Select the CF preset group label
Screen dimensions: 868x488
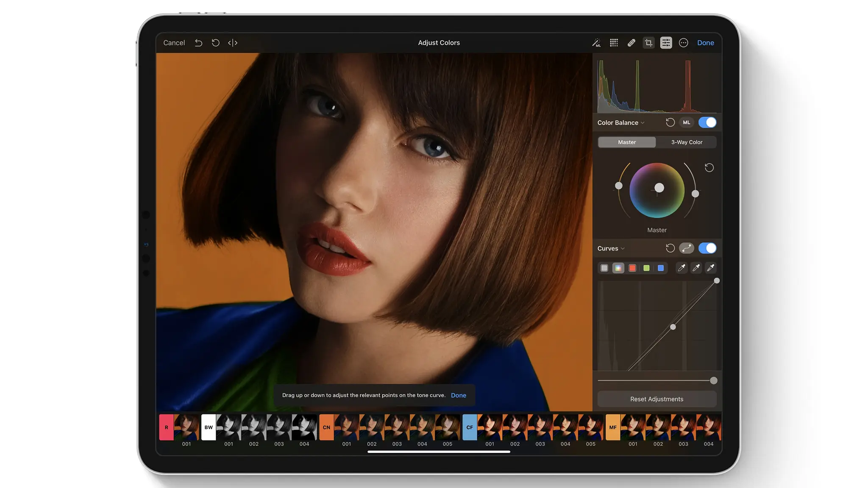click(470, 427)
